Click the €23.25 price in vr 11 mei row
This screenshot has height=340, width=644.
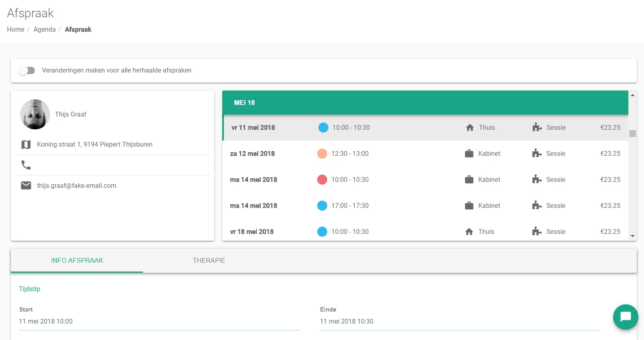click(x=610, y=128)
